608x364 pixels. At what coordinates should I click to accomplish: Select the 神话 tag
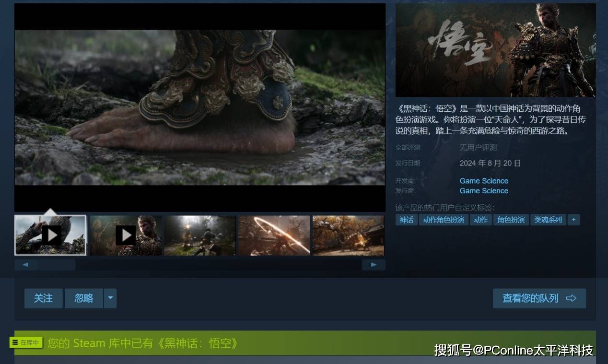pos(406,220)
